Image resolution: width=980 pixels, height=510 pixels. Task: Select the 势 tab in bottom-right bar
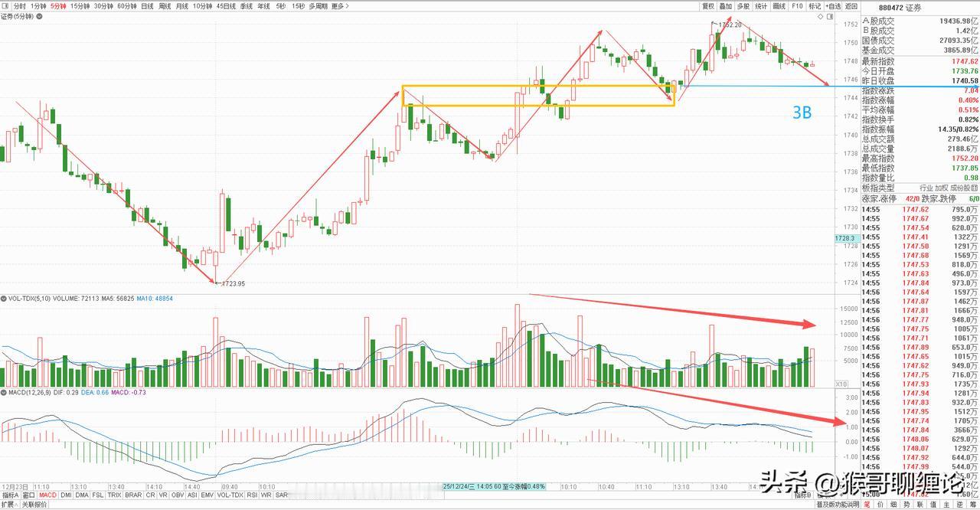(x=906, y=505)
